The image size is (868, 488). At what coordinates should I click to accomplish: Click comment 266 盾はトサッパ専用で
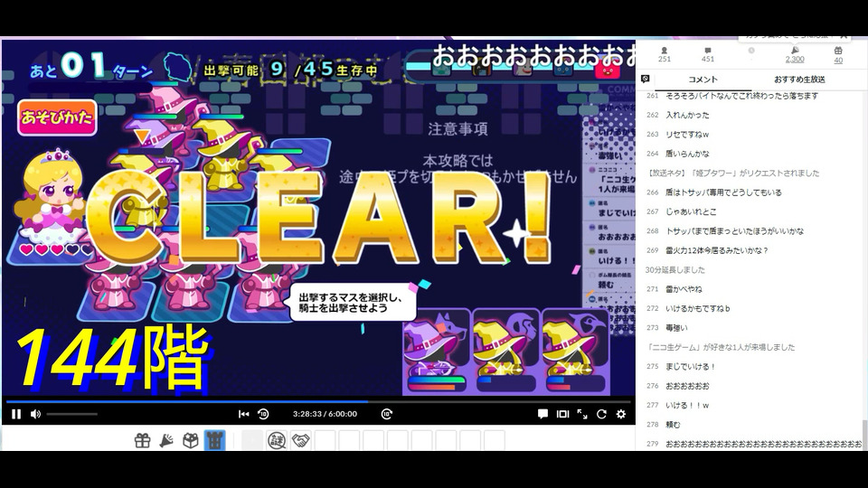coord(723,192)
